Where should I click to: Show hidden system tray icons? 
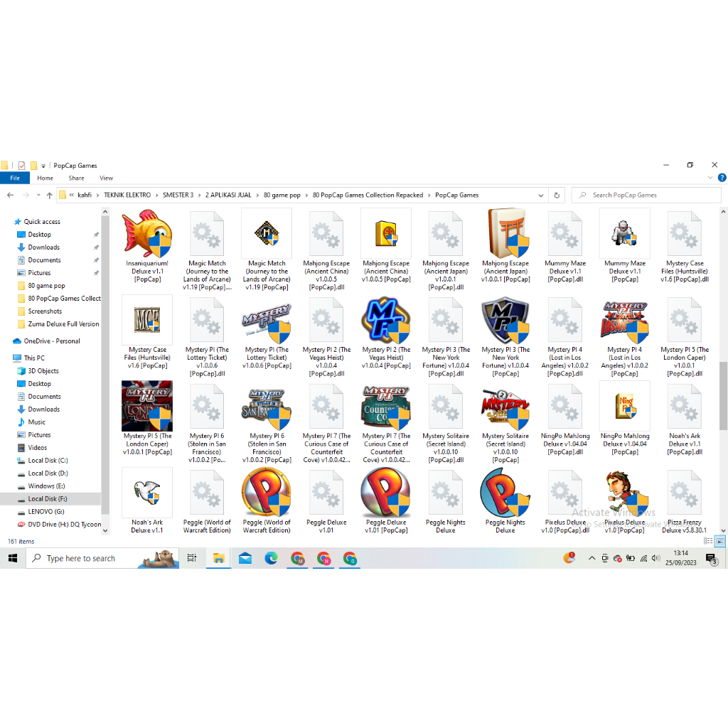coord(591,558)
